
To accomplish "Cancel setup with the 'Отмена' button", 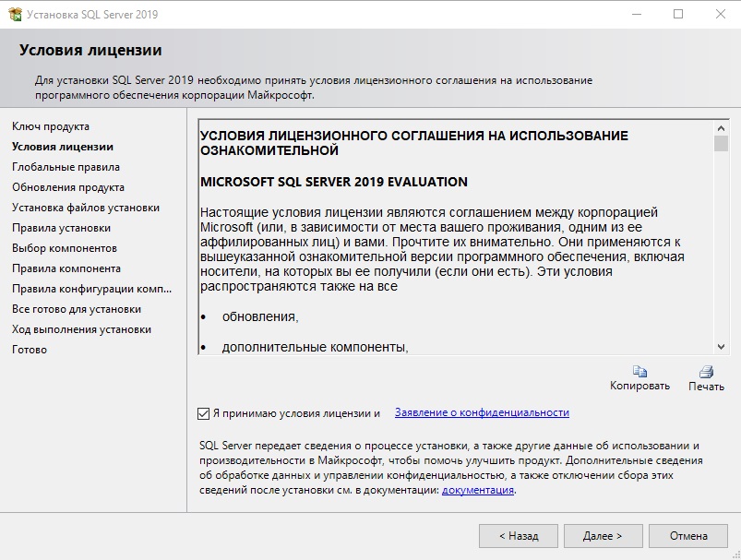I will pos(688,536).
